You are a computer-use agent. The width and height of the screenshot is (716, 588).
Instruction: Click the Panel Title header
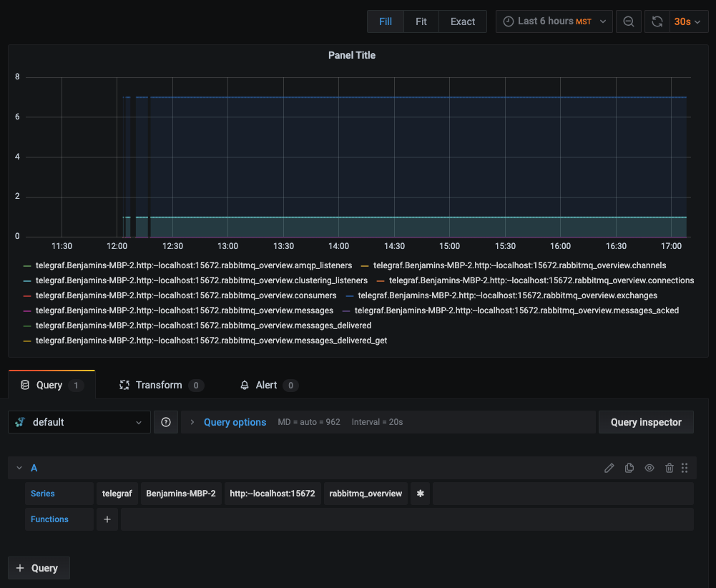click(352, 55)
